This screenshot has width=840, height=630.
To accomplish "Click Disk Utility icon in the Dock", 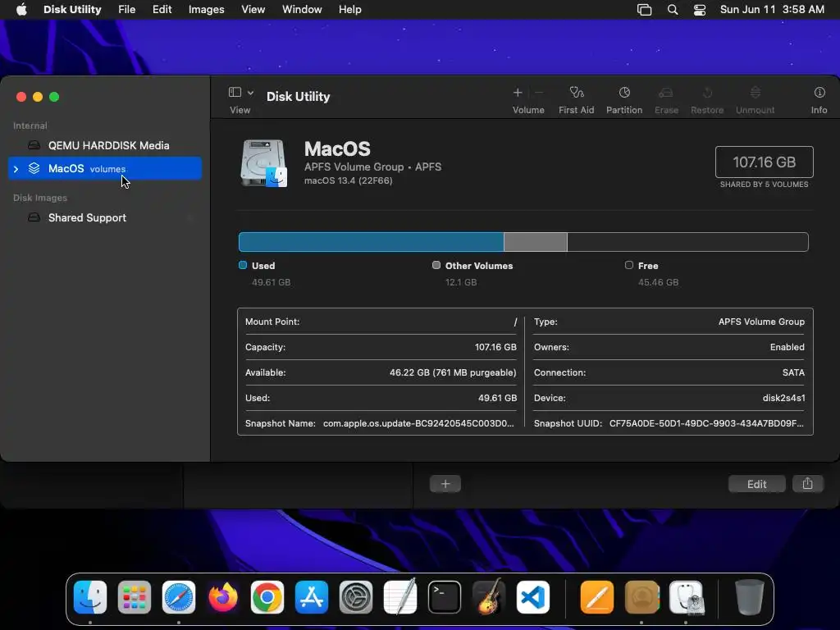I will pyautogui.click(x=687, y=597).
